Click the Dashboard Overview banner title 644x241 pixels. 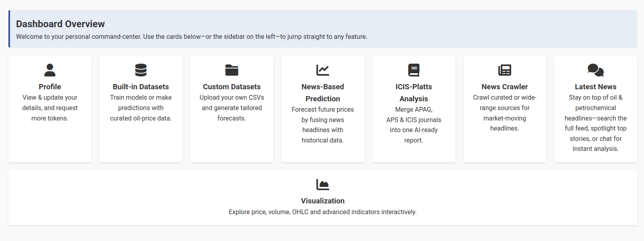(60, 24)
